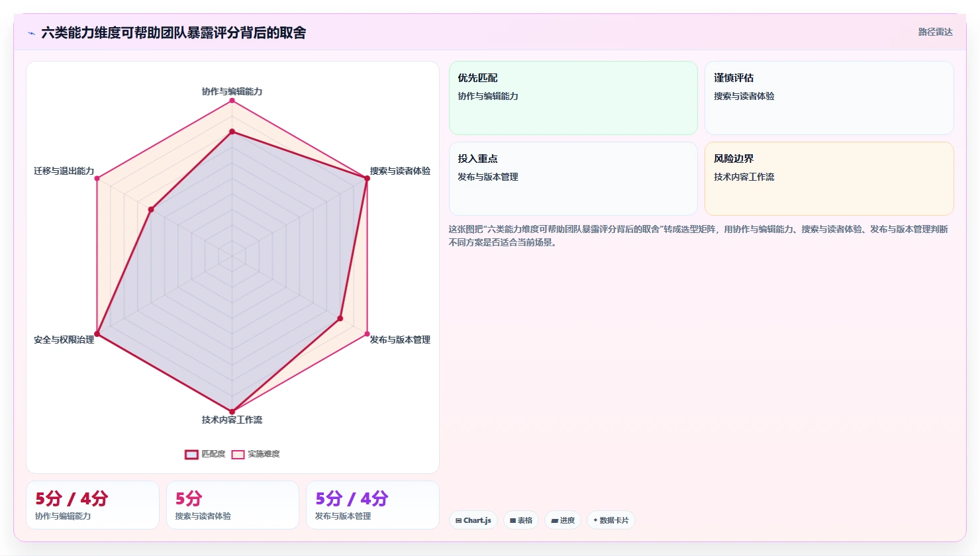The width and height of the screenshot is (980, 556).
Task: Click 发布与版本管理 text in the 投入重点 card
Action: [x=488, y=177]
